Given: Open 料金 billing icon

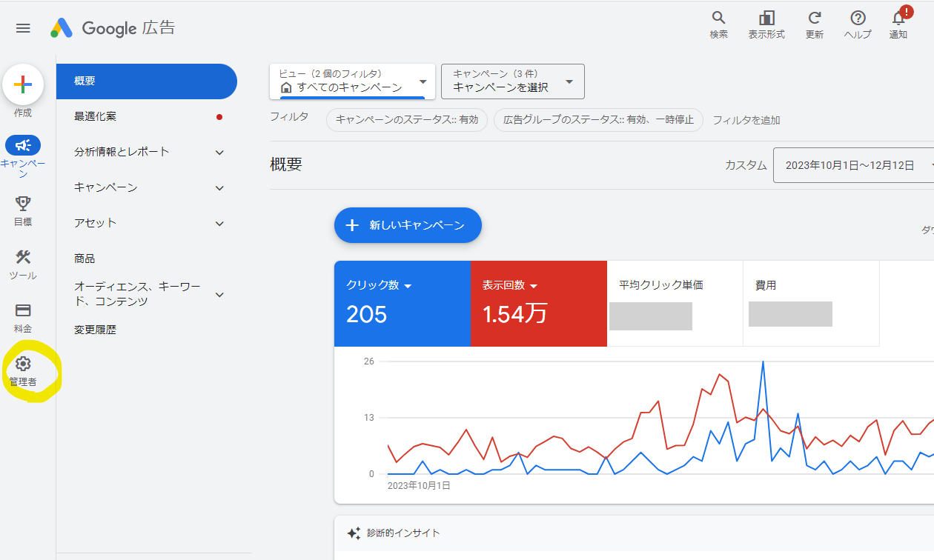Looking at the screenshot, I should pos(23,310).
